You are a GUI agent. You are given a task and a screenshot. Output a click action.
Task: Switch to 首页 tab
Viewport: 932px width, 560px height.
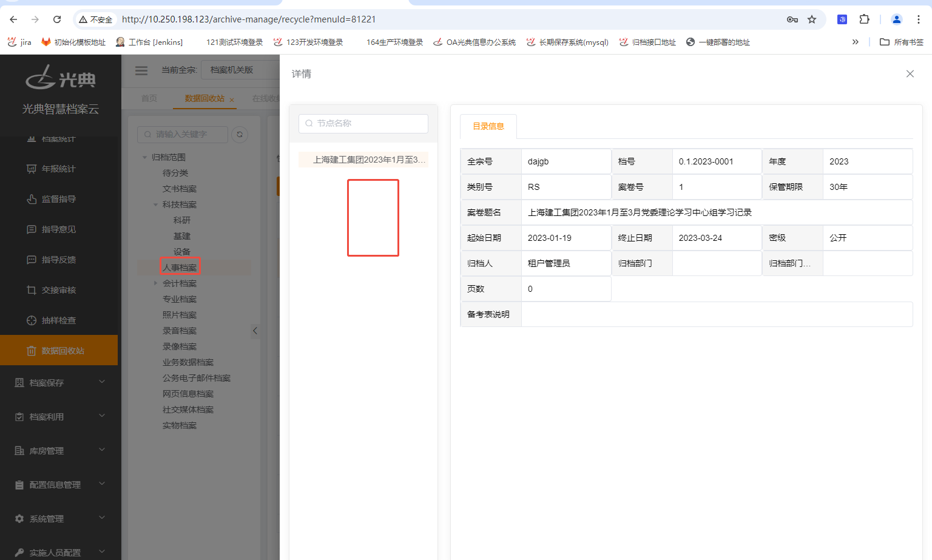[x=149, y=98]
